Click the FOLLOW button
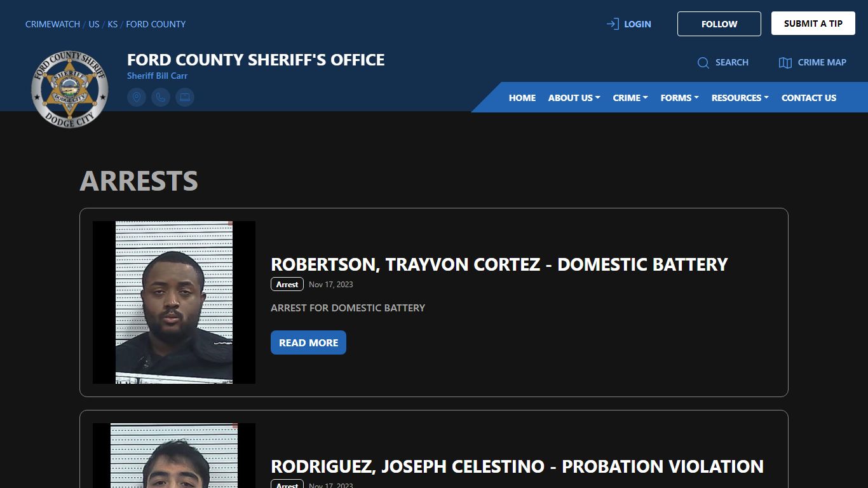Viewport: 868px width, 488px height. 719,24
